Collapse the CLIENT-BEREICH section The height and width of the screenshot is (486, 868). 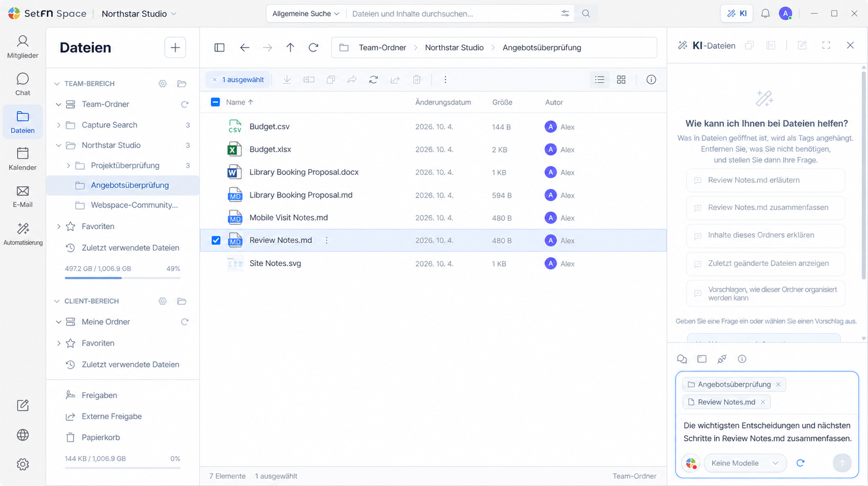pos(57,301)
